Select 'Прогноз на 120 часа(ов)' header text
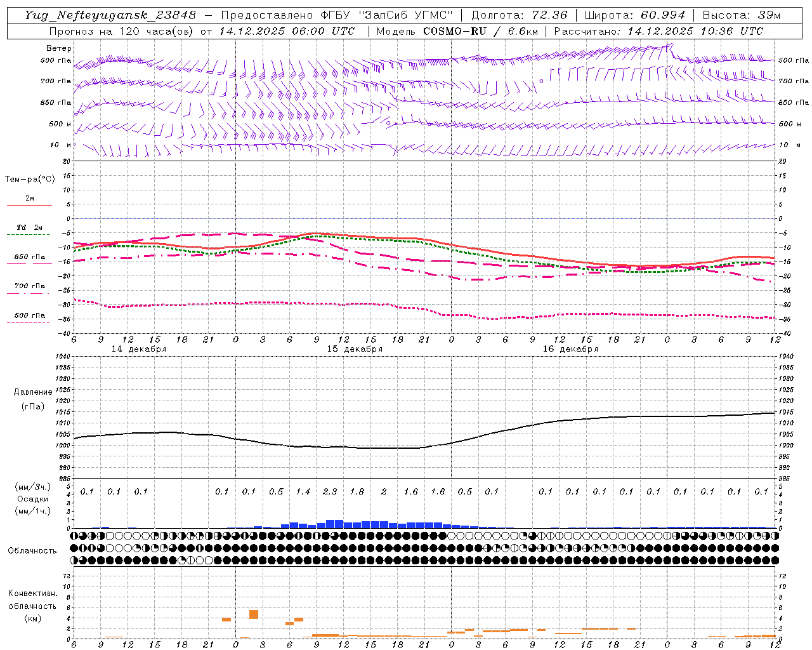Image resolution: width=812 pixels, height=650 pixels. coord(122,31)
